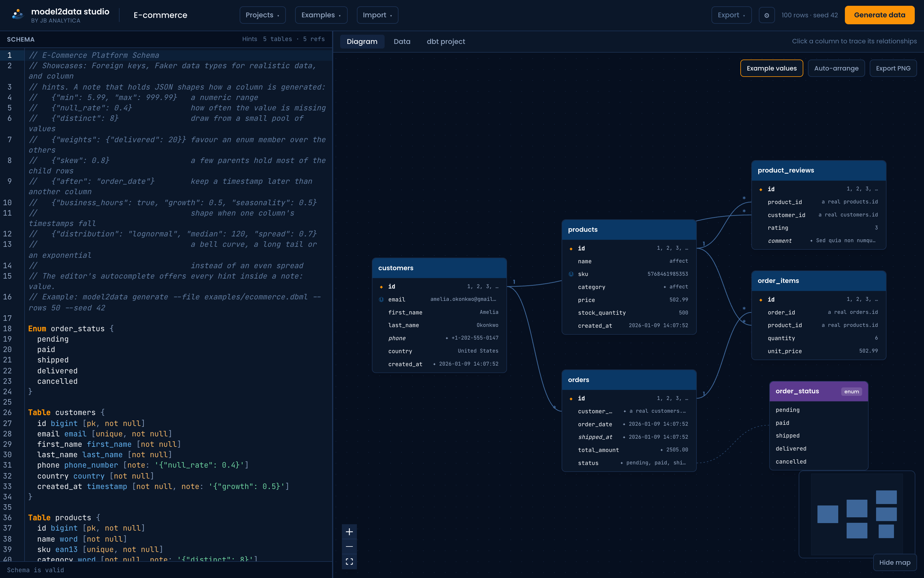The height and width of the screenshot is (578, 924).
Task: Select the products table header
Action: [629, 230]
